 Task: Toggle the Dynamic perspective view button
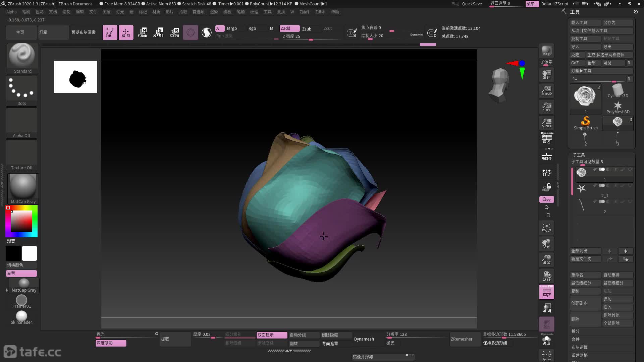coord(546,138)
